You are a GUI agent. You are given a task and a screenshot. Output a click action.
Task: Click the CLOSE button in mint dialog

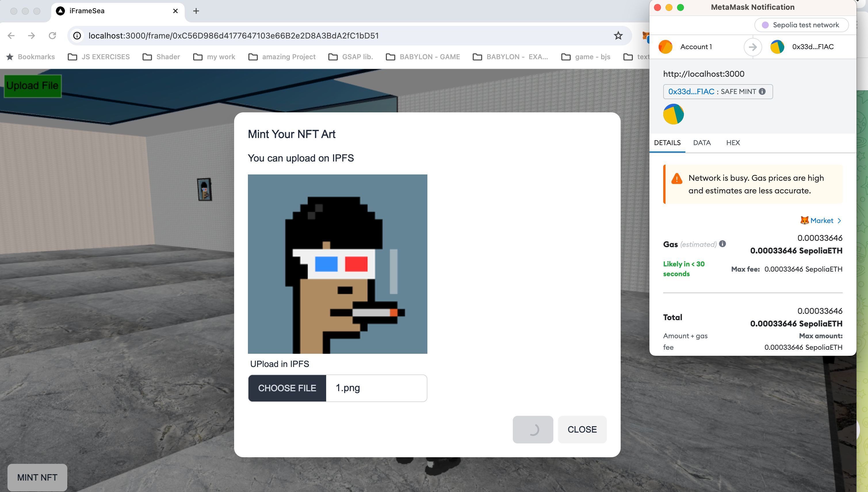(x=581, y=429)
